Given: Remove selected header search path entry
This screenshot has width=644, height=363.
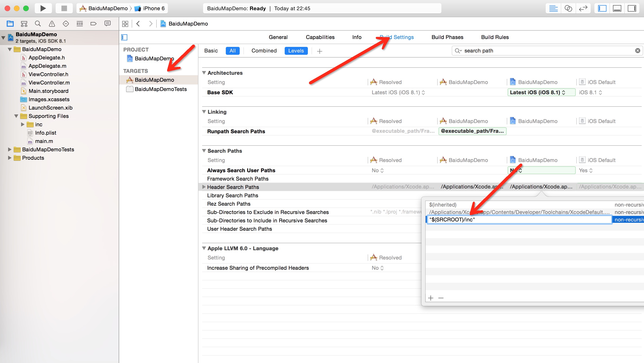Looking at the screenshot, I should click(441, 298).
